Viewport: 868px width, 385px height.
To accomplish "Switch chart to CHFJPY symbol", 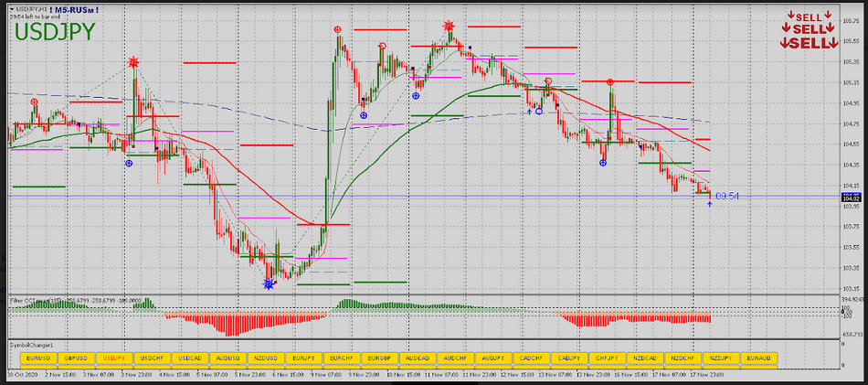I will (x=607, y=358).
